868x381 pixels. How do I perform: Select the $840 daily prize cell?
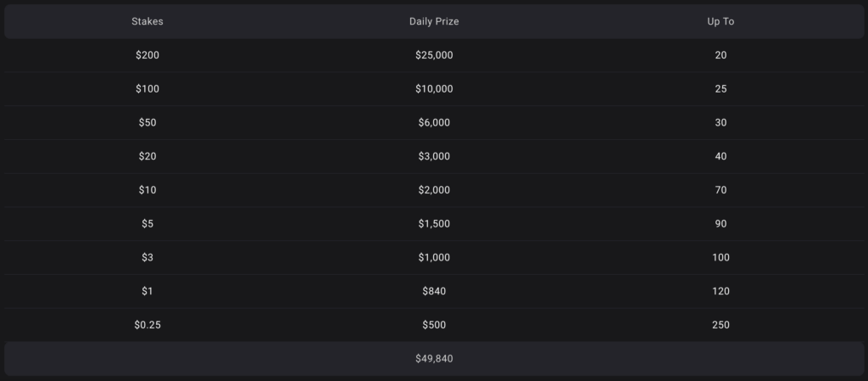[434, 292]
